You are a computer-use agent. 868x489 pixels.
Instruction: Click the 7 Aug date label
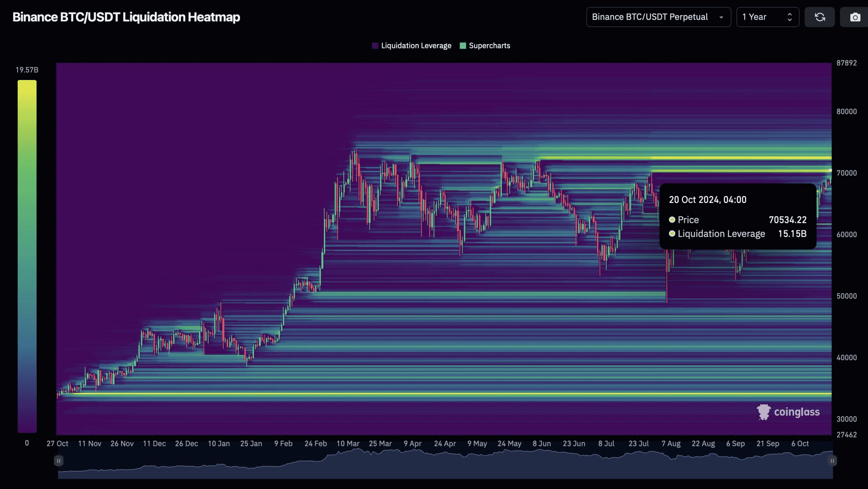(x=671, y=444)
